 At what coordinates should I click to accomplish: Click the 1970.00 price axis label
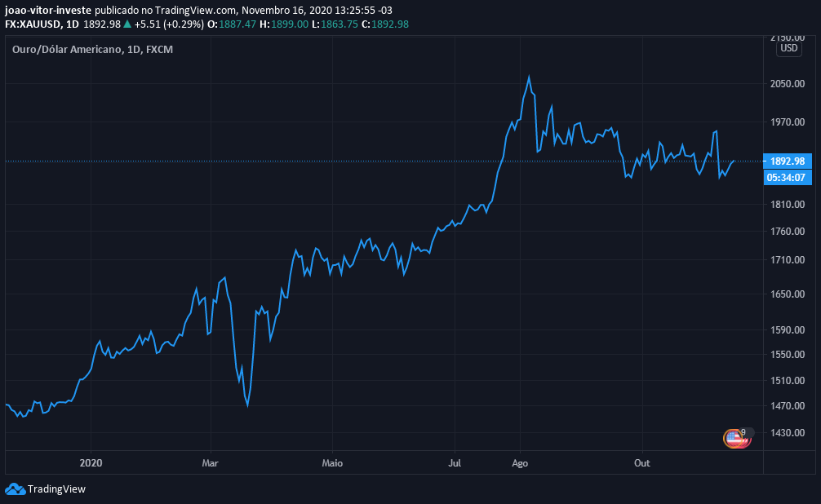788,122
